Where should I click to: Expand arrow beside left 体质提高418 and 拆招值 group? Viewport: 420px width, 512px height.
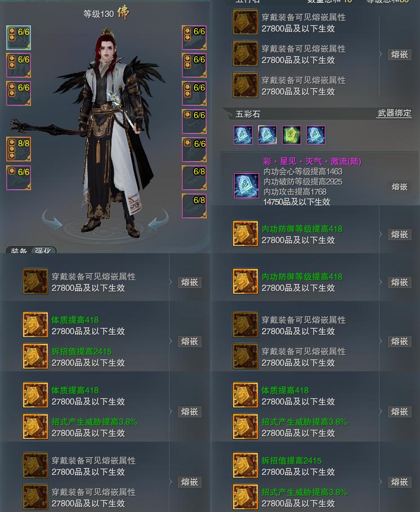coord(171,341)
